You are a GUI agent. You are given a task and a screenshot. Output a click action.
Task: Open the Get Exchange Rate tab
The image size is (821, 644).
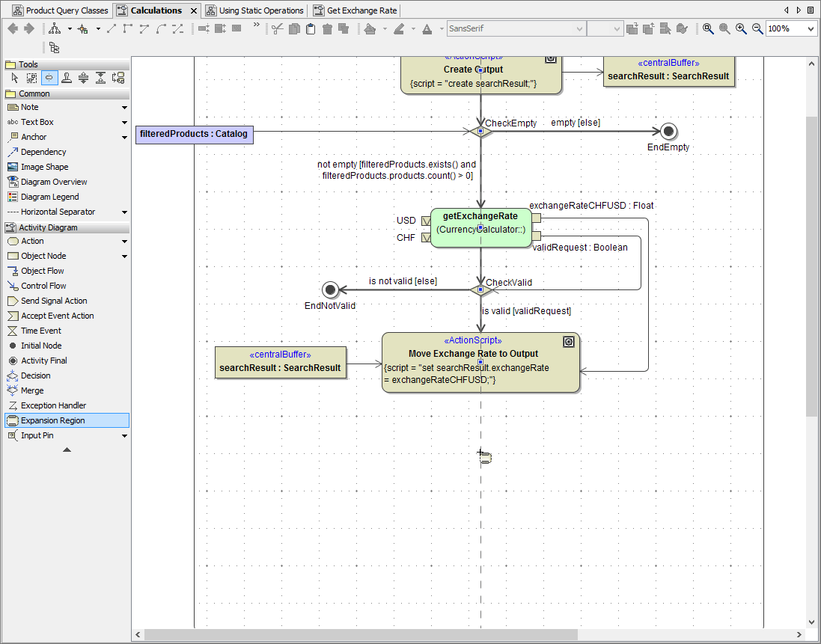click(361, 10)
